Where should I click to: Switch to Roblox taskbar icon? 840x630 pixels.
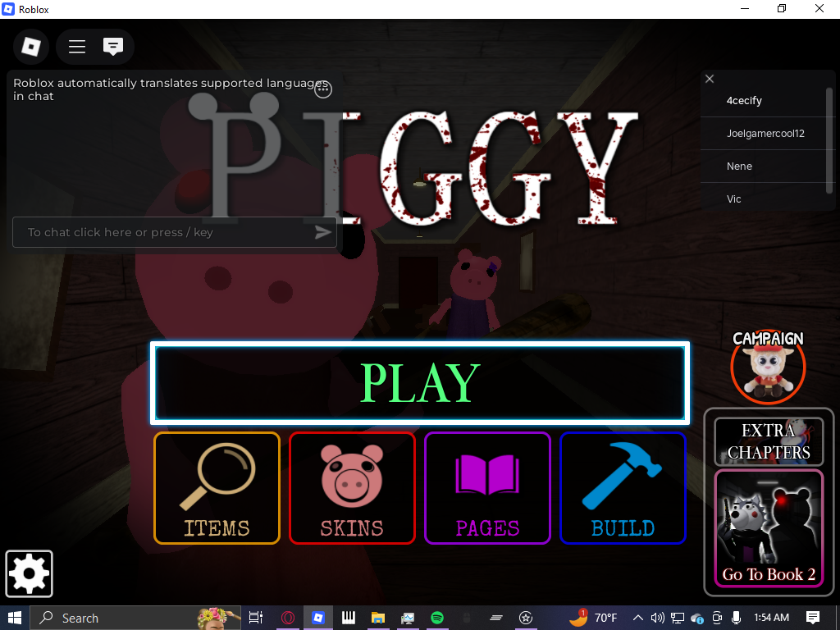pyautogui.click(x=318, y=618)
